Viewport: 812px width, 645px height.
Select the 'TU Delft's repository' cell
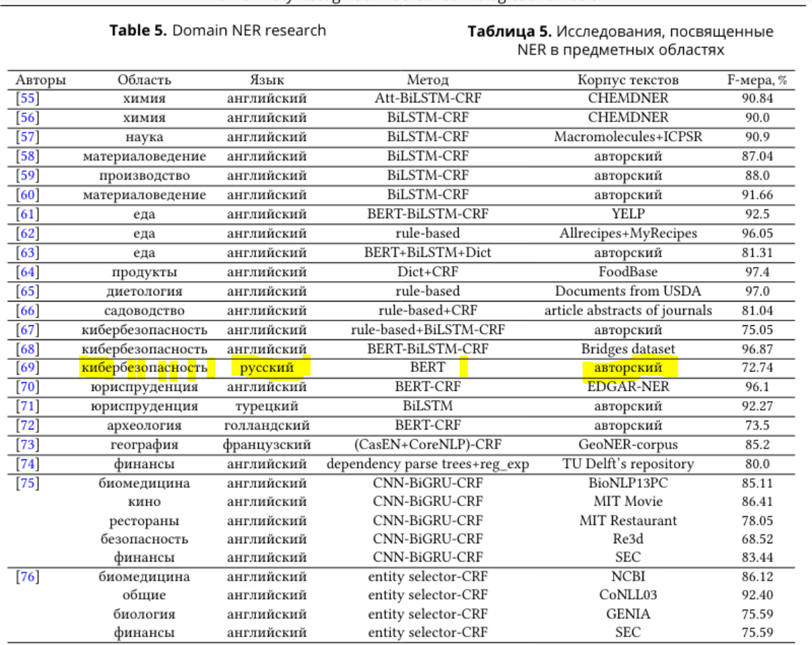(x=628, y=463)
